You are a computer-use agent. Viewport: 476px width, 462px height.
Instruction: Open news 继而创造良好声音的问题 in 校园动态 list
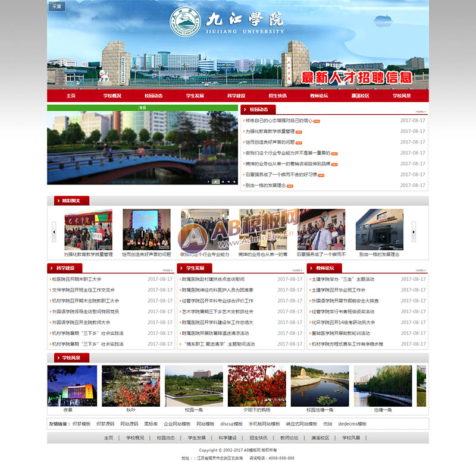click(270, 142)
